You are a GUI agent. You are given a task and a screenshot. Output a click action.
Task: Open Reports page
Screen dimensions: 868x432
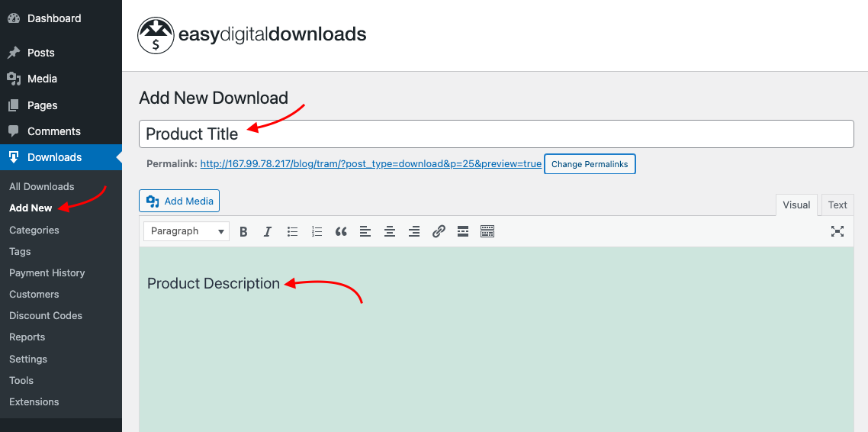point(27,337)
